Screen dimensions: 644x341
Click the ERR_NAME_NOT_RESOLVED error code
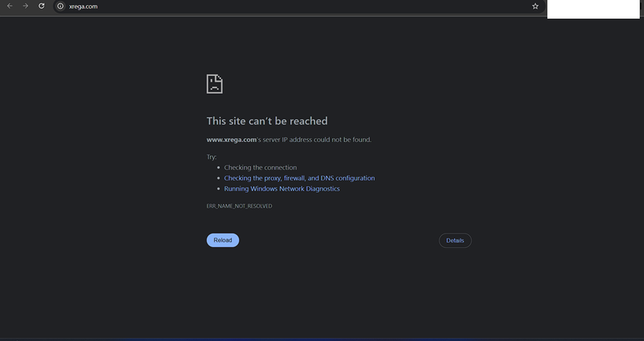239,206
